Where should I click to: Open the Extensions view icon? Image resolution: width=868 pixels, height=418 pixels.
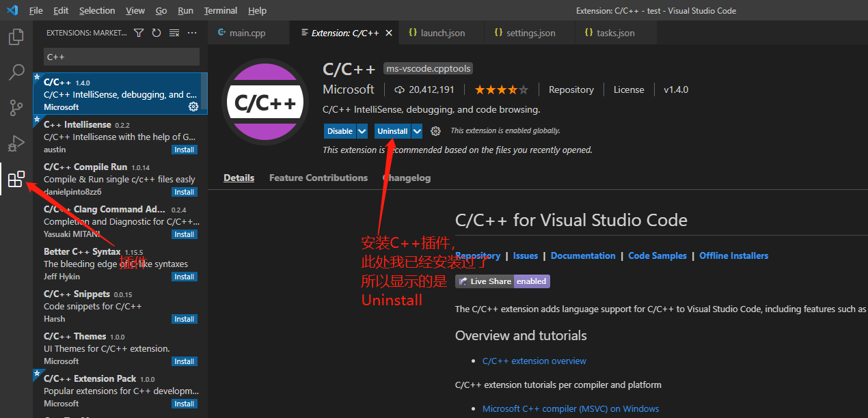coord(16,179)
